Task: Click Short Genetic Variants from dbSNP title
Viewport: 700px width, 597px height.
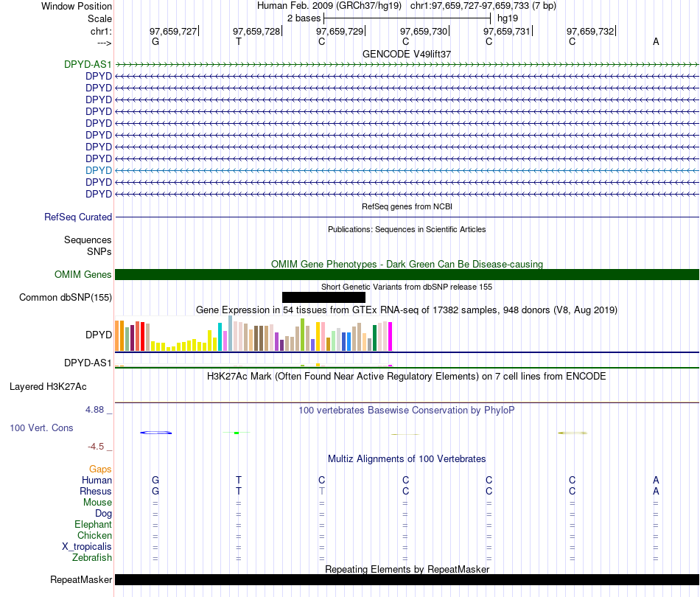Action: (407, 287)
